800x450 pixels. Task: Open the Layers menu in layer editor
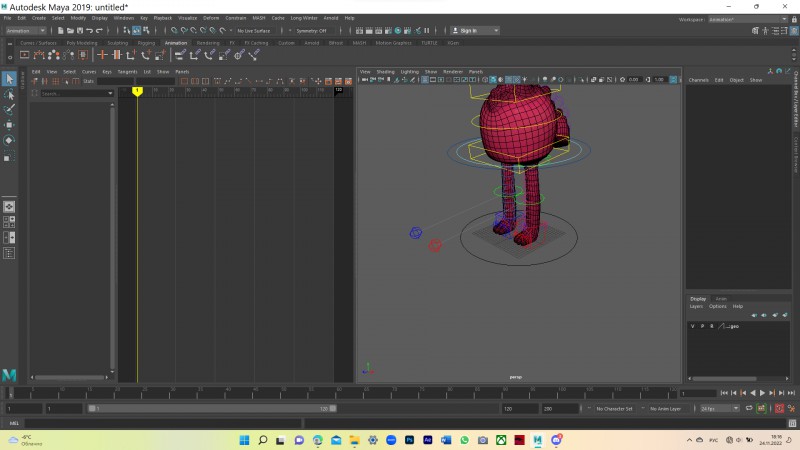(x=696, y=306)
